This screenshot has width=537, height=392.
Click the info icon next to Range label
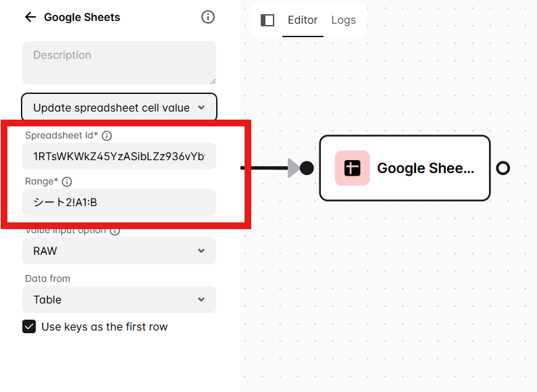[x=67, y=182]
